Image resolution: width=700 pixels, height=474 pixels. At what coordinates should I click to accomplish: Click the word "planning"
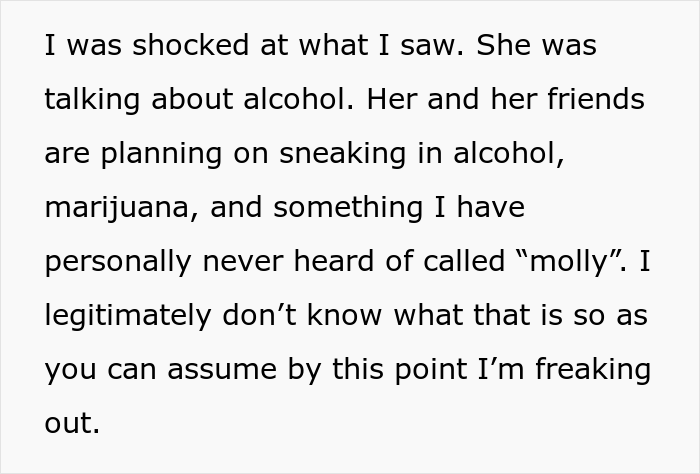(161, 154)
